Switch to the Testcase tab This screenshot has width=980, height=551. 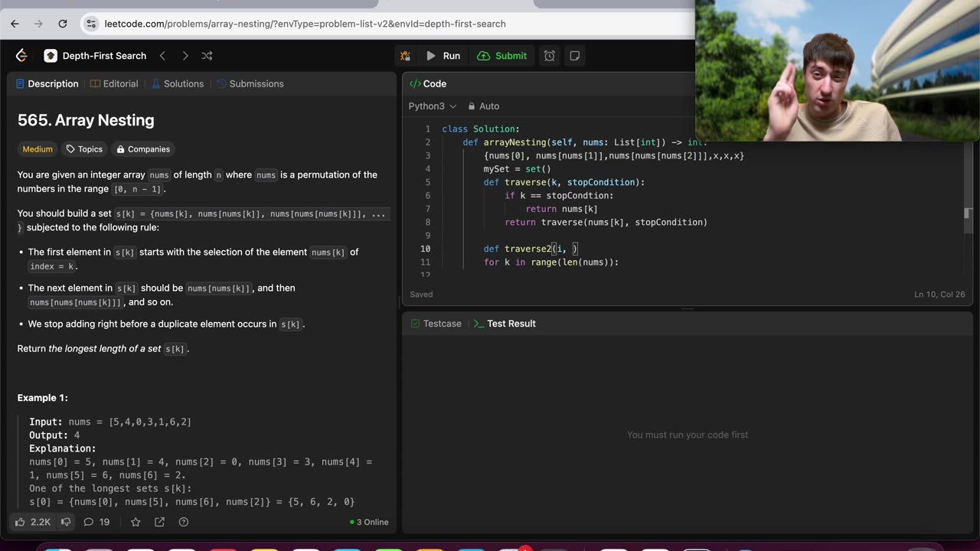click(x=436, y=324)
